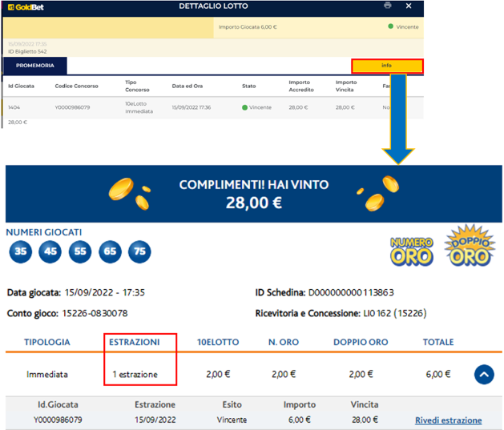Select played number ball 75
This screenshot has height=430, width=504.
tap(139, 251)
